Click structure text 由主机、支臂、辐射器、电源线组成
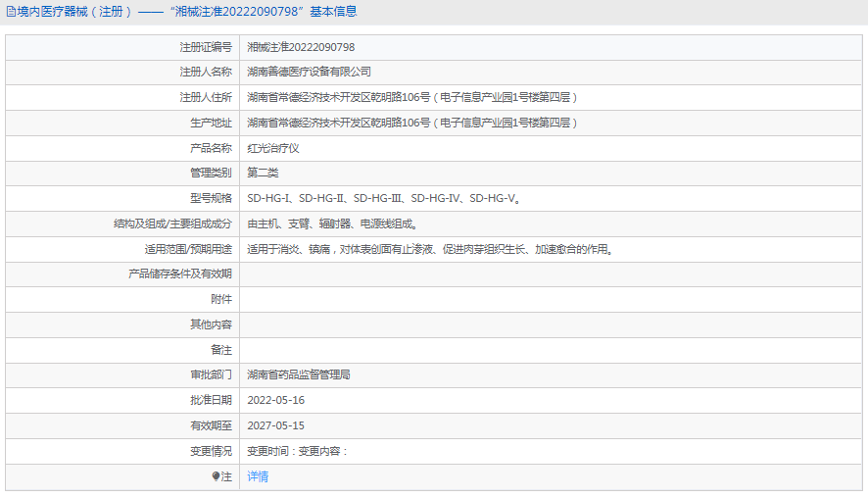Image resolution: width=868 pixels, height=498 pixels. (x=332, y=224)
